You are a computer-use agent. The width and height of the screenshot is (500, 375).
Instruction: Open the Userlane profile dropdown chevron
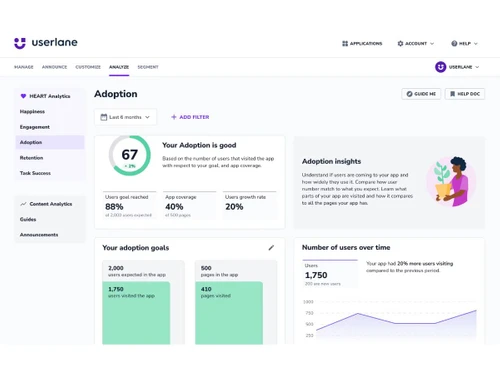click(477, 67)
